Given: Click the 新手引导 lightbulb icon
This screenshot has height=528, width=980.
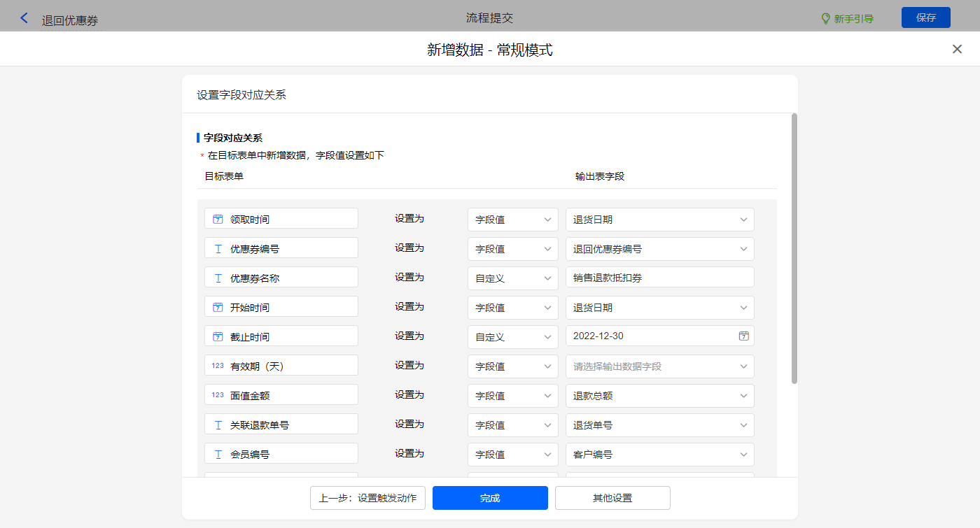Looking at the screenshot, I should 825,18.
